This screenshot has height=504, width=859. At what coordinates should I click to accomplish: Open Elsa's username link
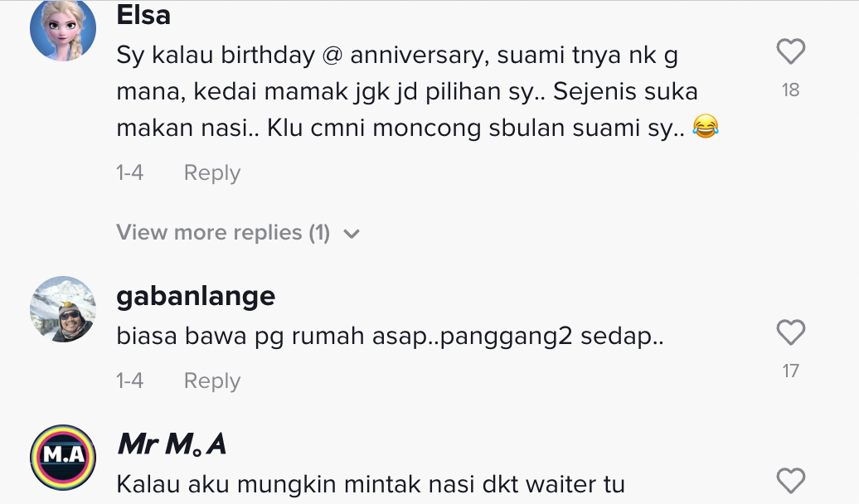click(x=143, y=14)
